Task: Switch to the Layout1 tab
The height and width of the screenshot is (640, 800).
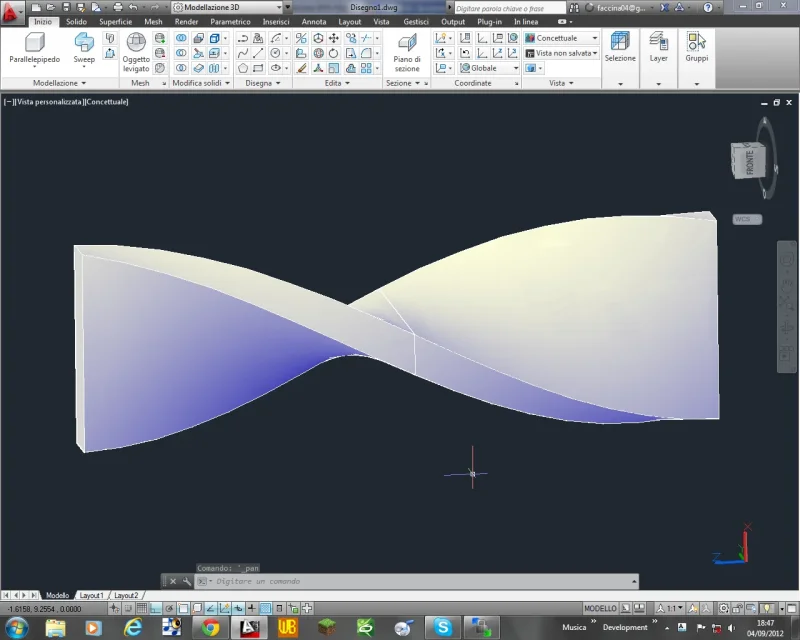Action: coord(92,595)
